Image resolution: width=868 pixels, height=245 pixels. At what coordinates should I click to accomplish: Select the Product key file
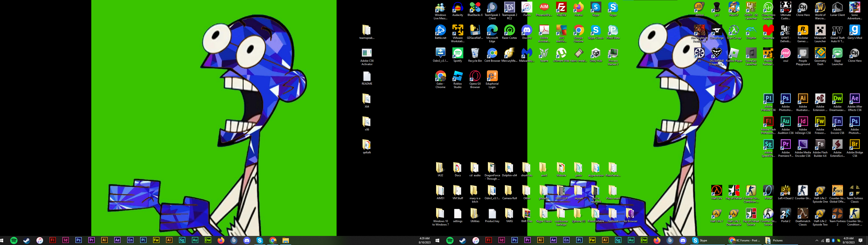492,215
